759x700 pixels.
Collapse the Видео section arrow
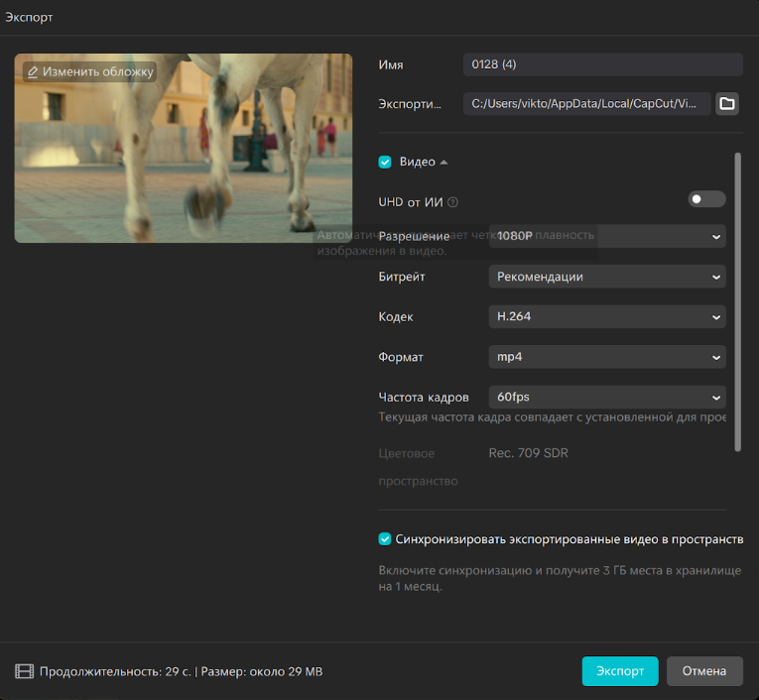coord(443,162)
